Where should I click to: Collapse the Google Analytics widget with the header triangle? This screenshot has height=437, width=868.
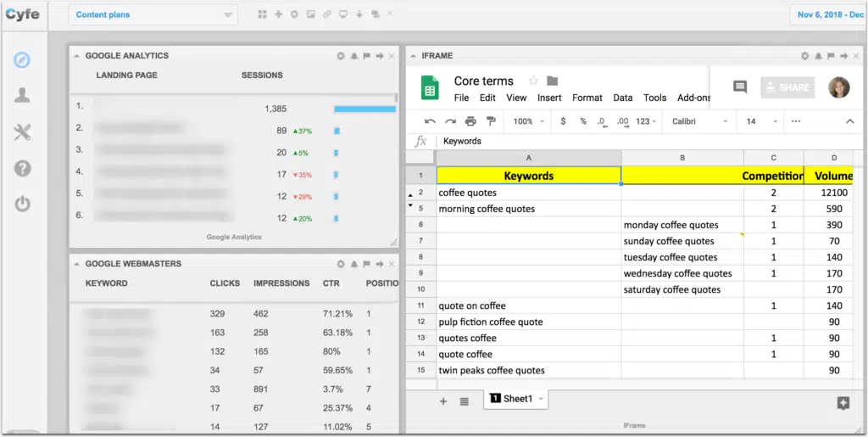pyautogui.click(x=77, y=56)
